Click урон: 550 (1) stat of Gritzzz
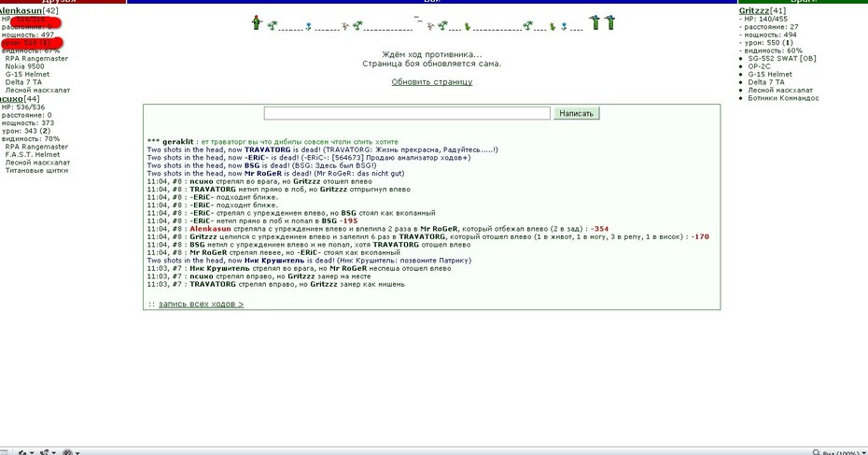868x455 pixels. pos(768,43)
